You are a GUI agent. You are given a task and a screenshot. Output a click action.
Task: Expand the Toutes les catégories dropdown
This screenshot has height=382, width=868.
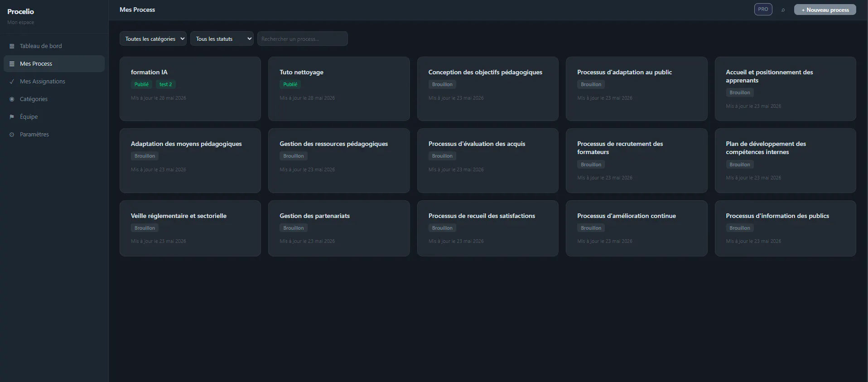153,39
